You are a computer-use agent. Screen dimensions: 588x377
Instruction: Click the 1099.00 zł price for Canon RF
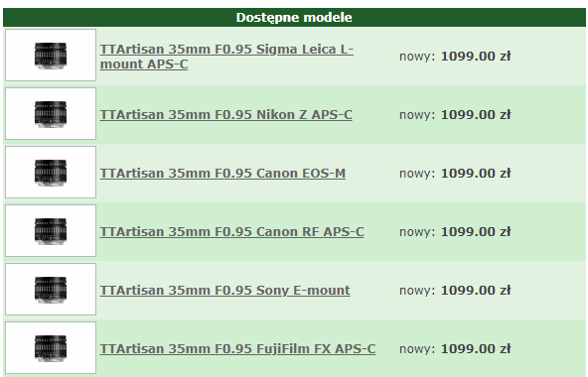click(x=476, y=231)
